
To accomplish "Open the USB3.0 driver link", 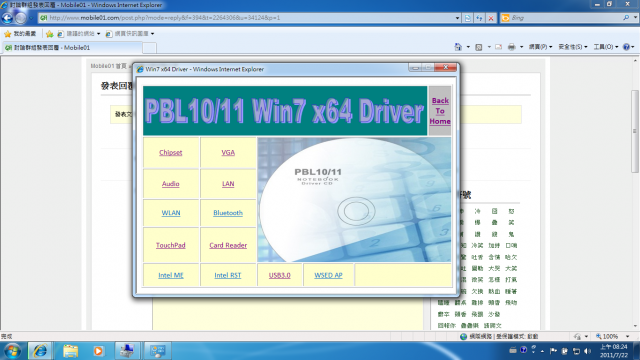I will (x=280, y=275).
